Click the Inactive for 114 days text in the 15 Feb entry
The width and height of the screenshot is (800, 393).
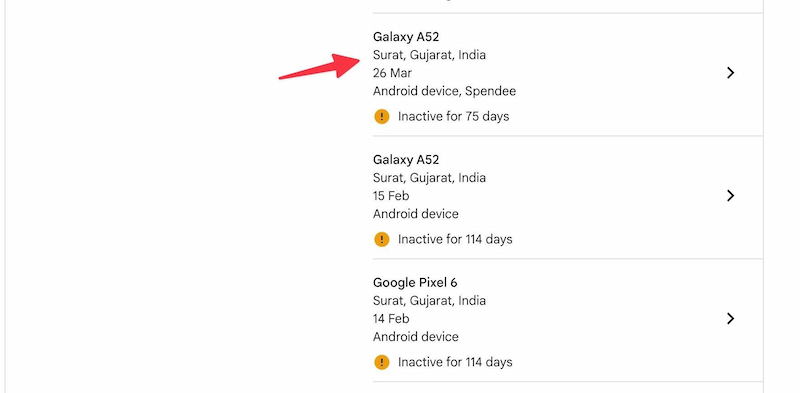tap(455, 239)
